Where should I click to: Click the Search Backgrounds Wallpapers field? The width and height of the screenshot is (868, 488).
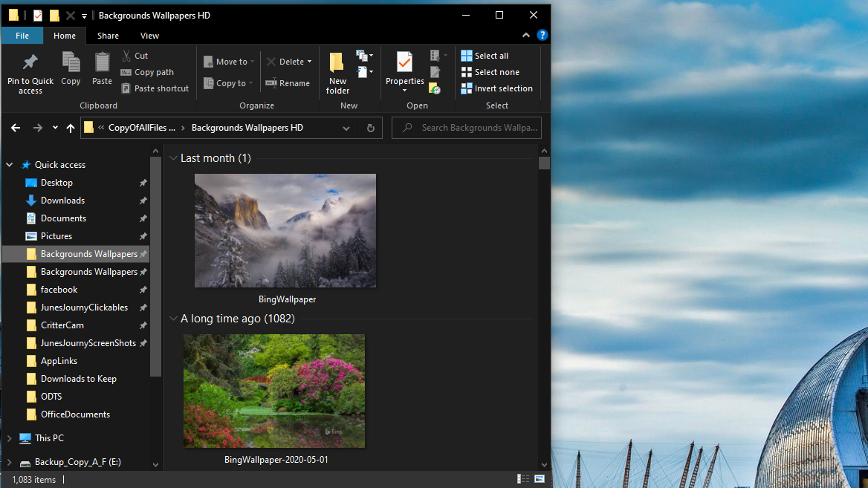pyautogui.click(x=467, y=128)
